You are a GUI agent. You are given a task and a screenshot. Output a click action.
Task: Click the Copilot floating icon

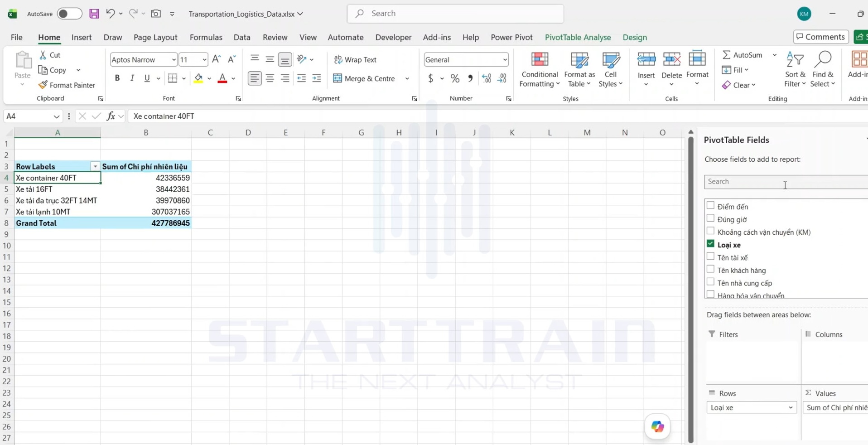tap(657, 426)
